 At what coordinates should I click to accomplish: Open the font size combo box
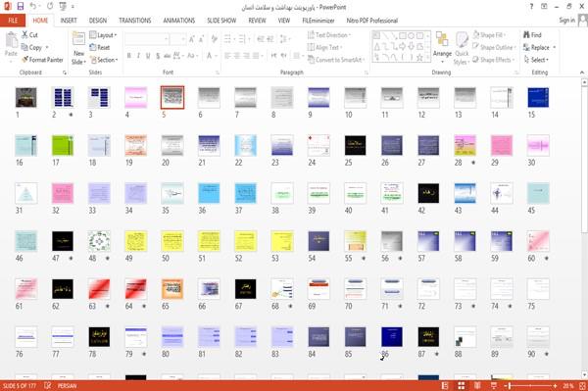click(x=177, y=39)
